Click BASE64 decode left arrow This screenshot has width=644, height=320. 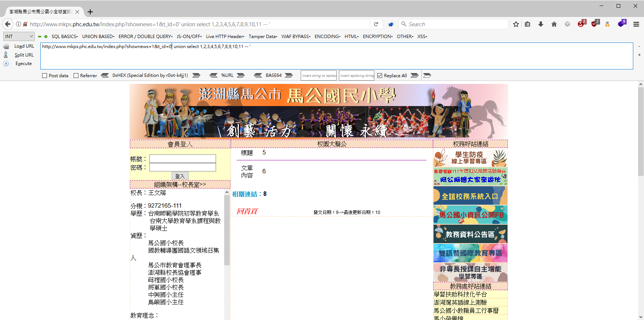pos(258,75)
